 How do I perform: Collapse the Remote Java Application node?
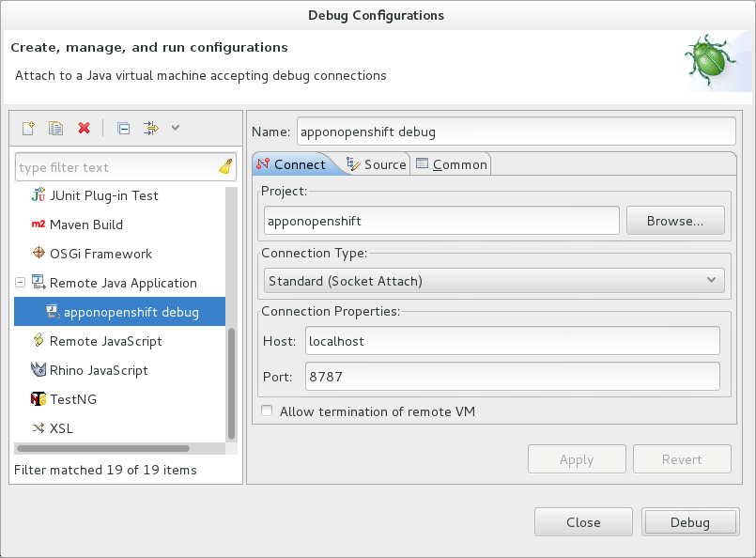point(21,282)
